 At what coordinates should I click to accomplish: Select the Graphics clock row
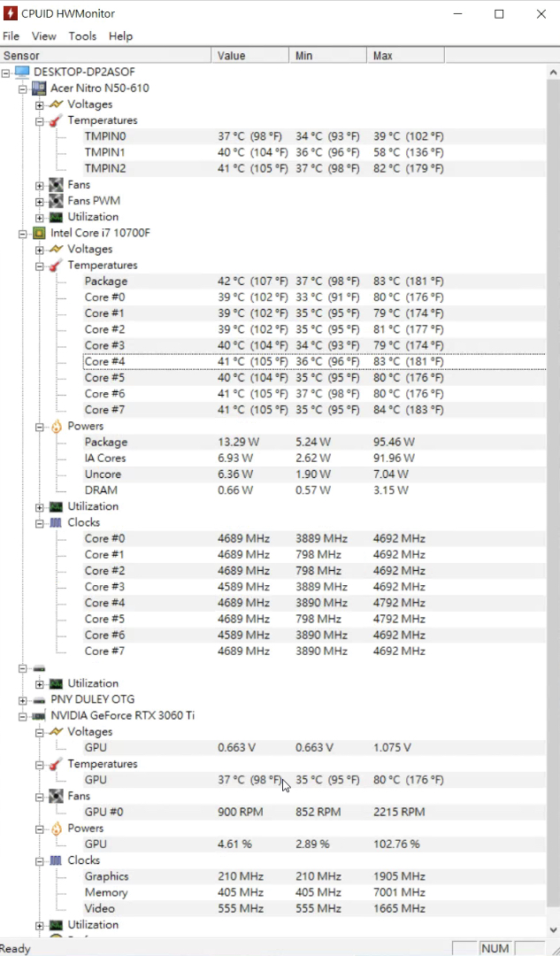(x=314, y=876)
